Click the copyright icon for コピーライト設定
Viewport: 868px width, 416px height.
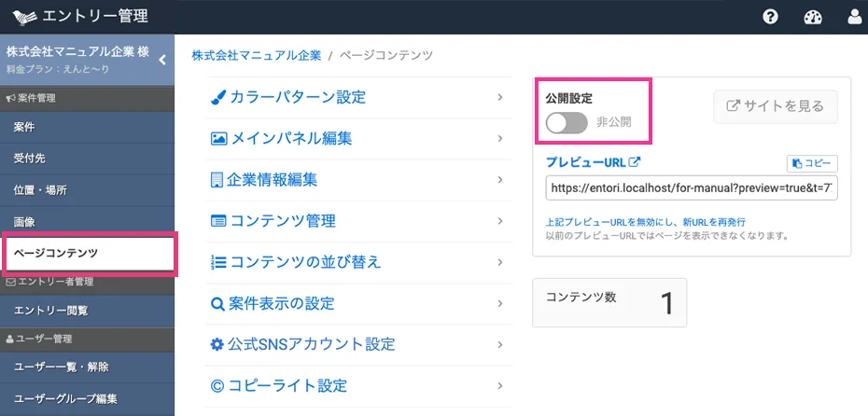217,385
